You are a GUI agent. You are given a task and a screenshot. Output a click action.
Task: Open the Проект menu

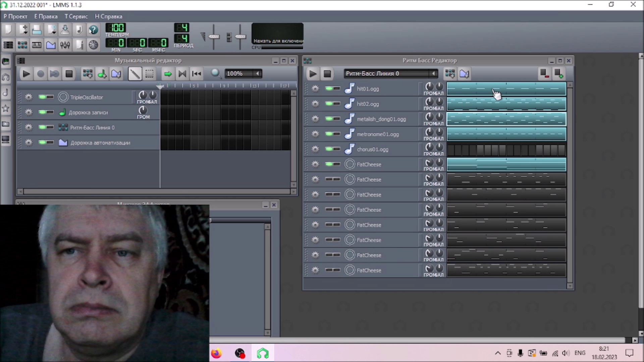[15, 16]
